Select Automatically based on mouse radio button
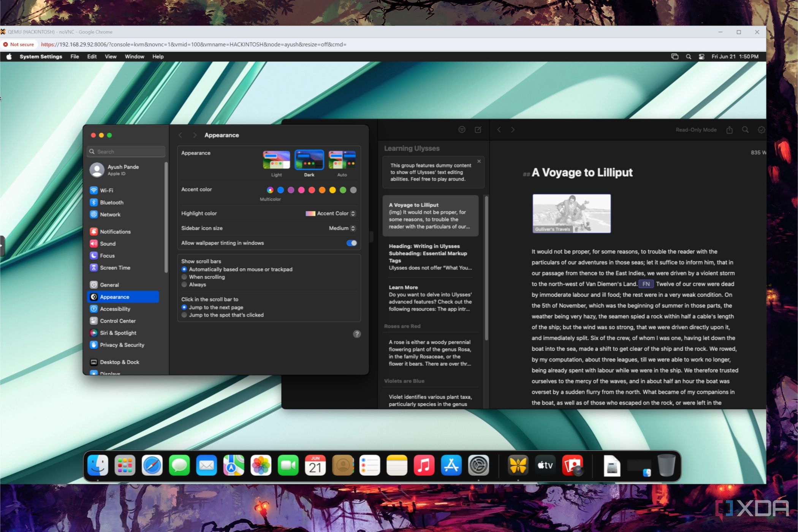Screen dimensions: 798x532 pos(183,269)
